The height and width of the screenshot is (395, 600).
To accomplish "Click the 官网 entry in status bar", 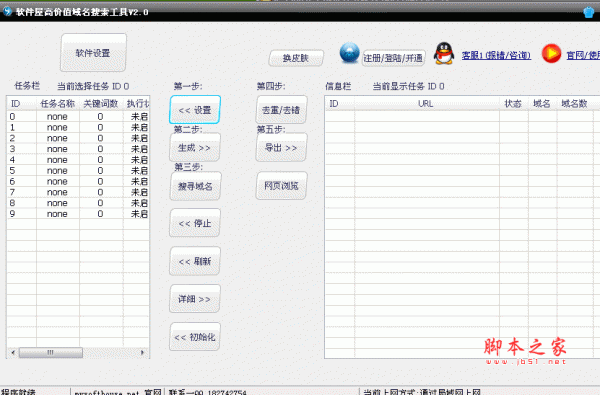I will pyautogui.click(x=118, y=392).
